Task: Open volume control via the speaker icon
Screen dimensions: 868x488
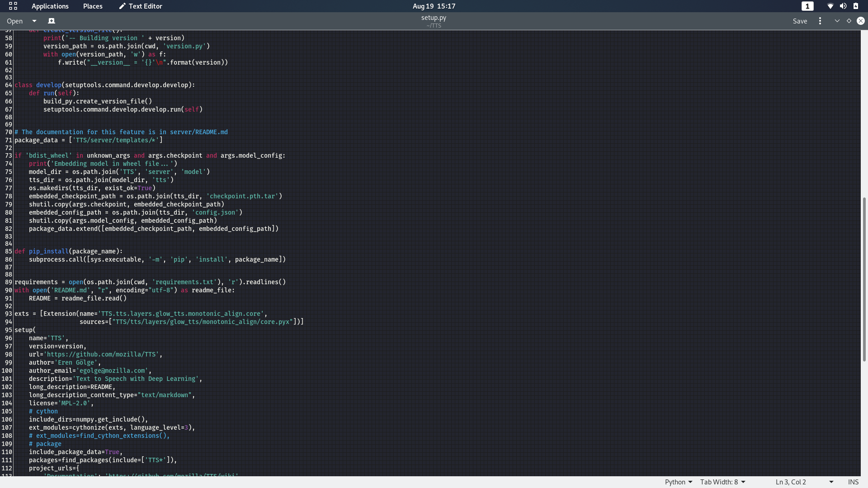Action: pyautogui.click(x=844, y=6)
